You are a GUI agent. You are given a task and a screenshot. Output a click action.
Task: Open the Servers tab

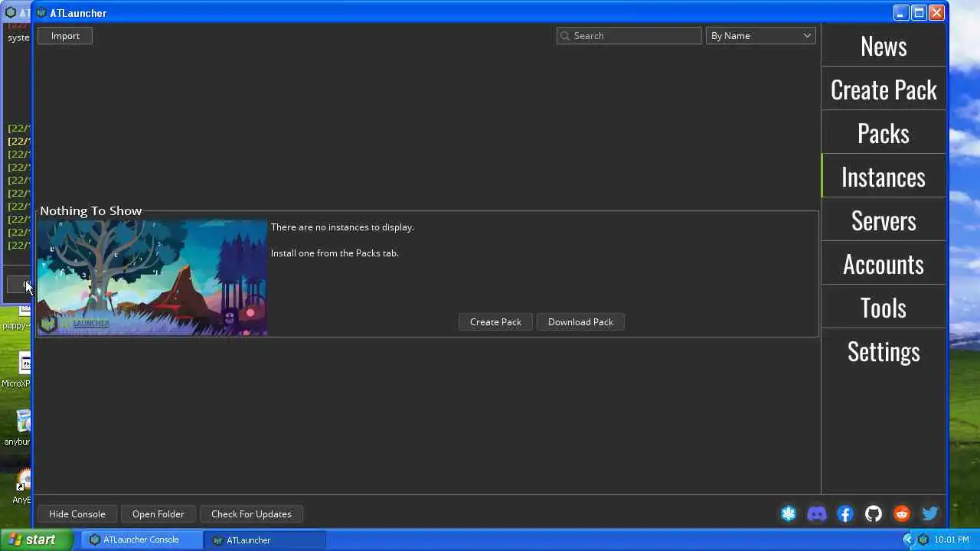pyautogui.click(x=884, y=220)
